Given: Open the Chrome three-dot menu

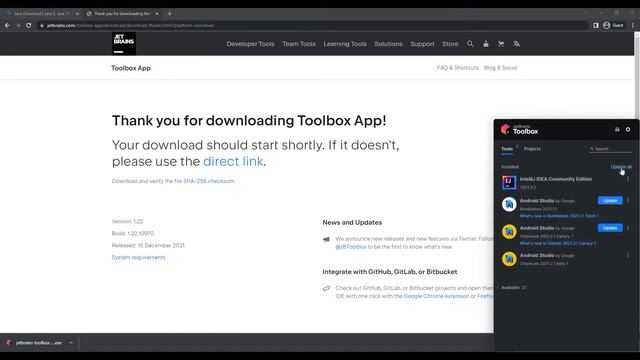Looking at the screenshot, I should tap(633, 25).
